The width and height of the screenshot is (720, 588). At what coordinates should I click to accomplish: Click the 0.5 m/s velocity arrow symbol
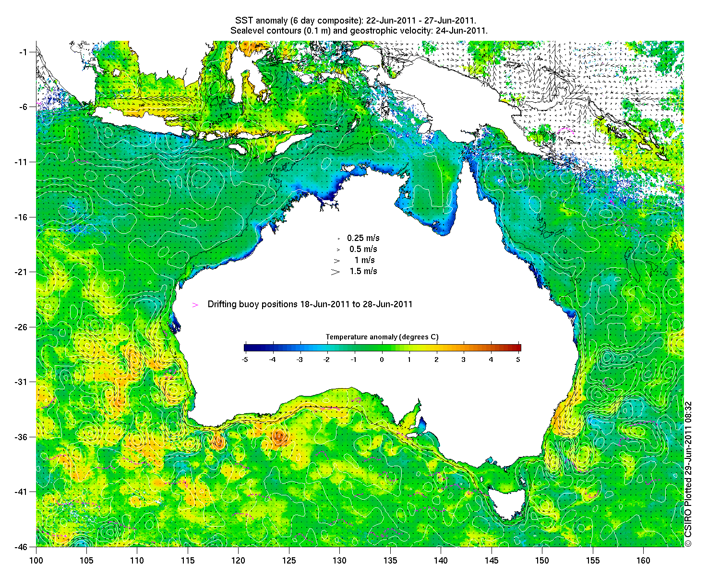pyautogui.click(x=338, y=250)
